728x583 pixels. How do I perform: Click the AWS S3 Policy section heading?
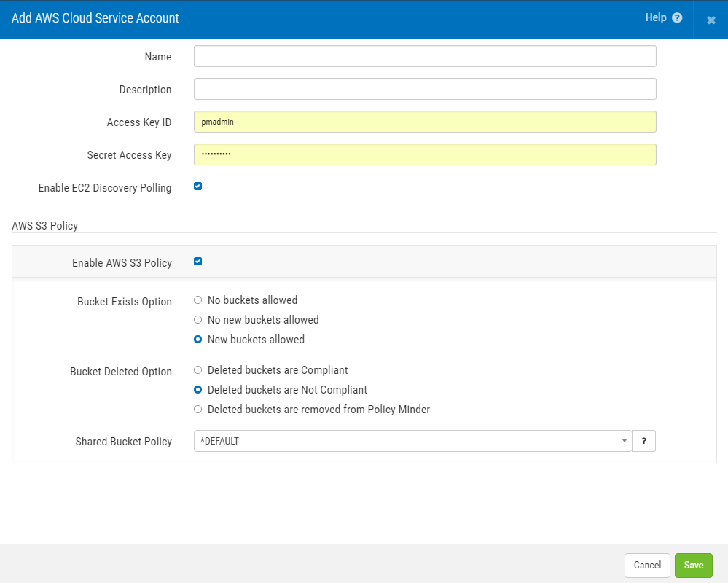click(44, 226)
